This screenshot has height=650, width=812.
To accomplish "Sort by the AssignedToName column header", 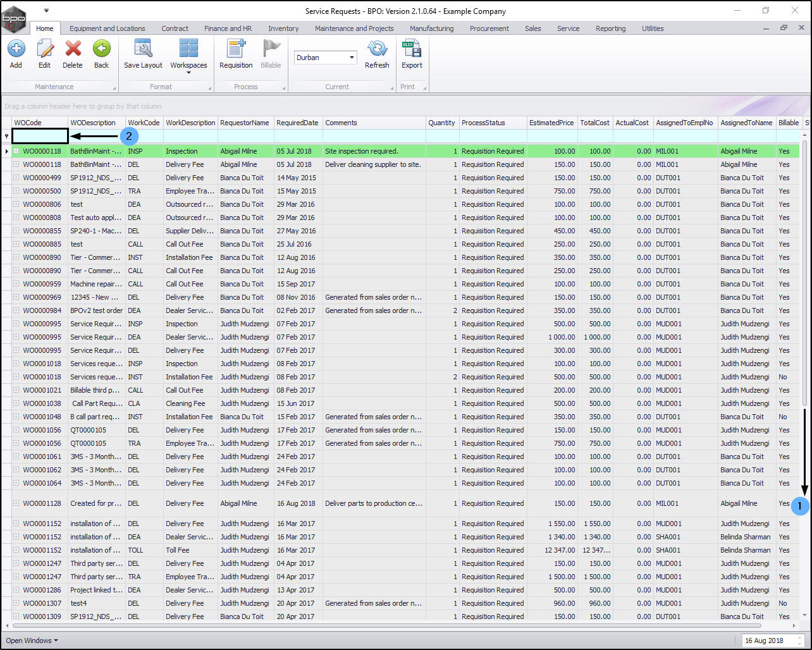I will pyautogui.click(x=747, y=123).
